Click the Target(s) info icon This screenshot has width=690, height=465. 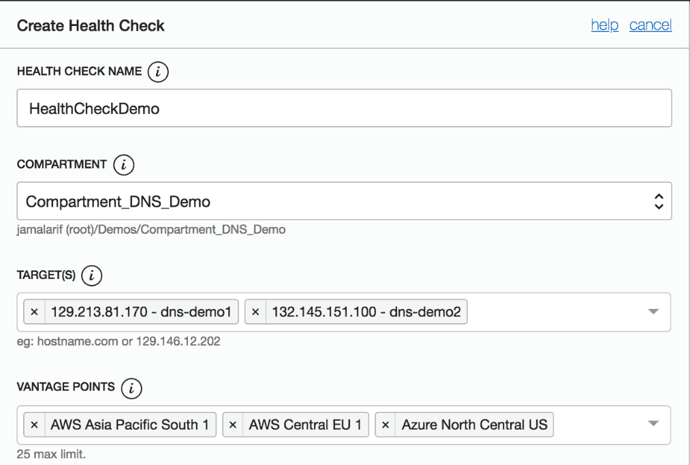(91, 276)
